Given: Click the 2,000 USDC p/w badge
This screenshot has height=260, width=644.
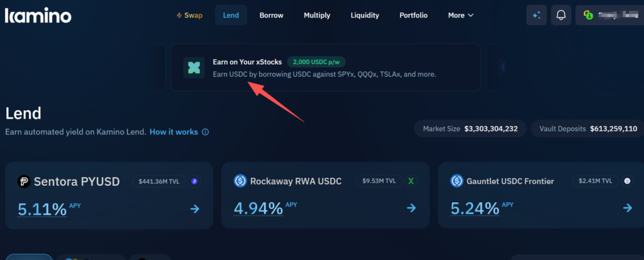Looking at the screenshot, I should pos(316,62).
